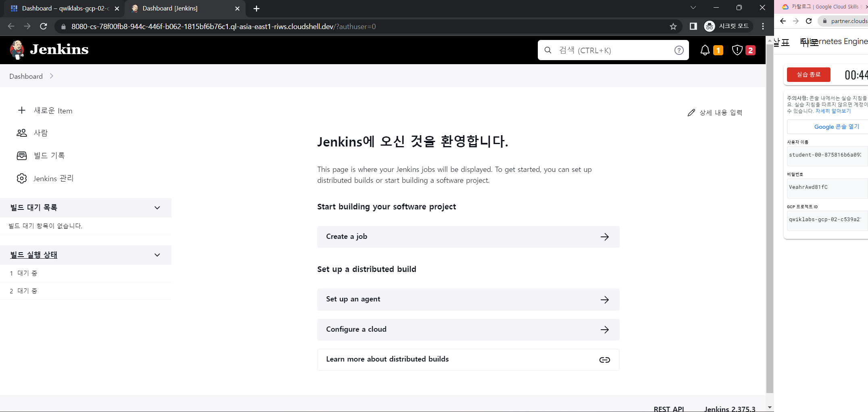
Task: Reload the partner.cloudskillsboost page in right window
Action: tap(809, 21)
